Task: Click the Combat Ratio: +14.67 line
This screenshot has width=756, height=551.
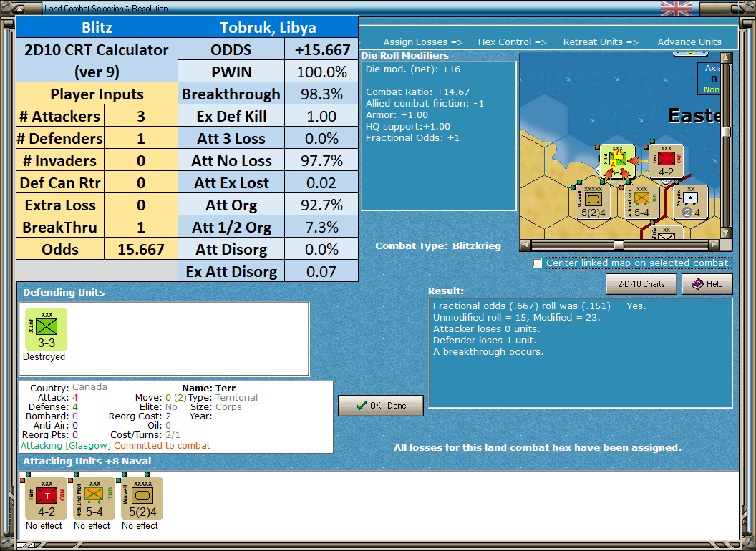Action: 417,92
